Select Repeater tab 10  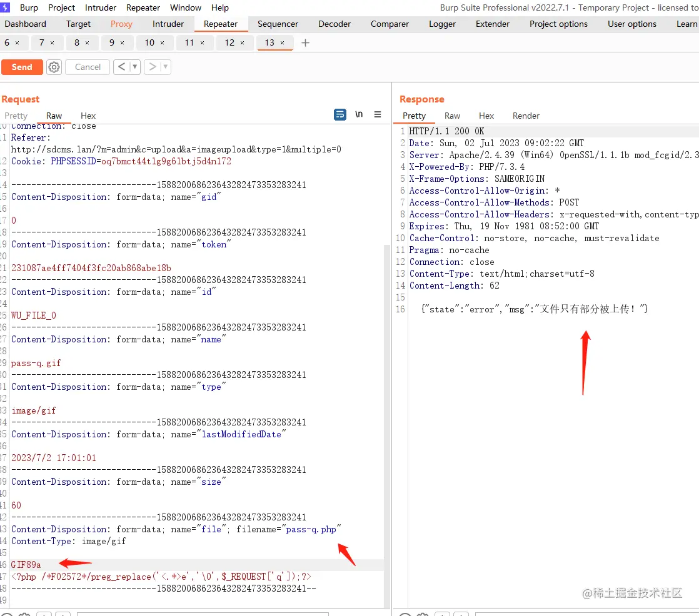149,42
